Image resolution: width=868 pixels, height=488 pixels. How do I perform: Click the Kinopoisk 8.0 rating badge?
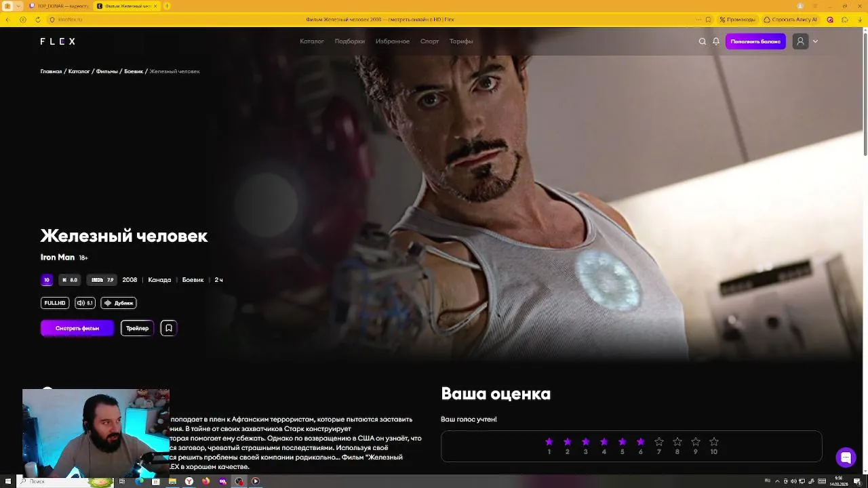pyautogui.click(x=70, y=280)
